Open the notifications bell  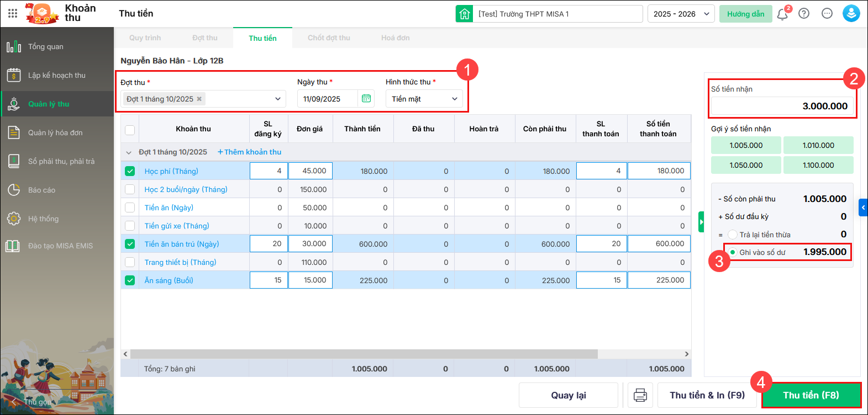tap(782, 14)
